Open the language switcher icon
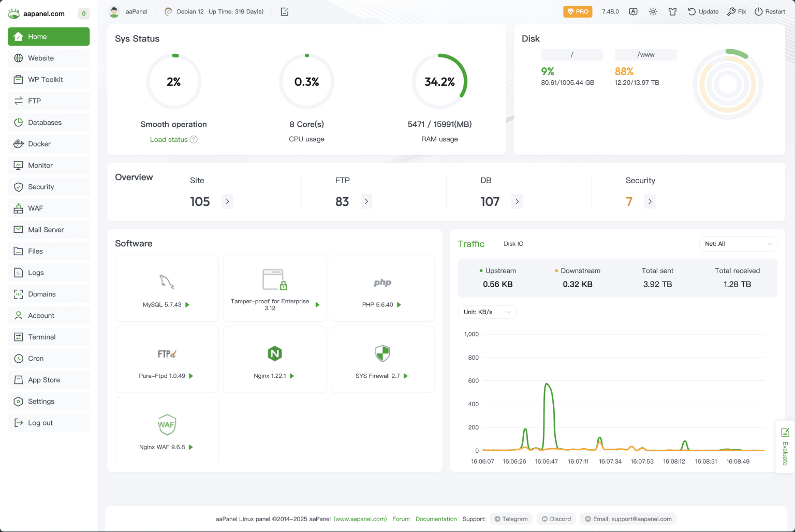This screenshot has height=532, width=795. [634, 11]
